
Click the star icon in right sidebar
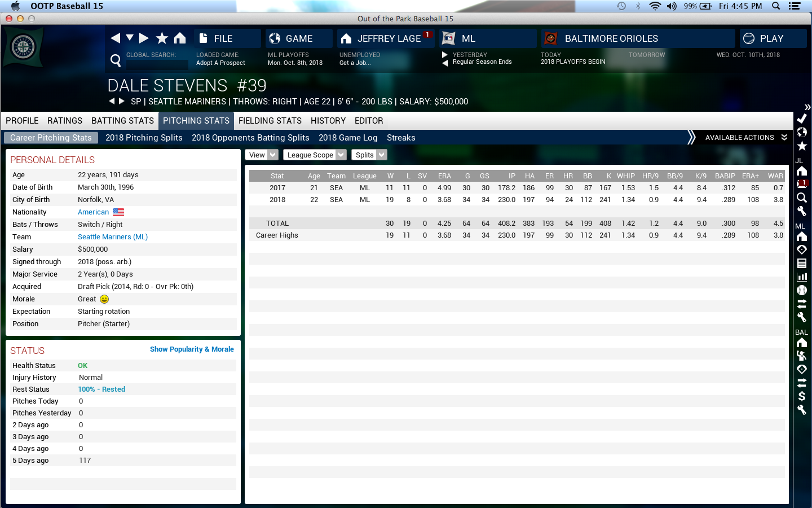(801, 146)
